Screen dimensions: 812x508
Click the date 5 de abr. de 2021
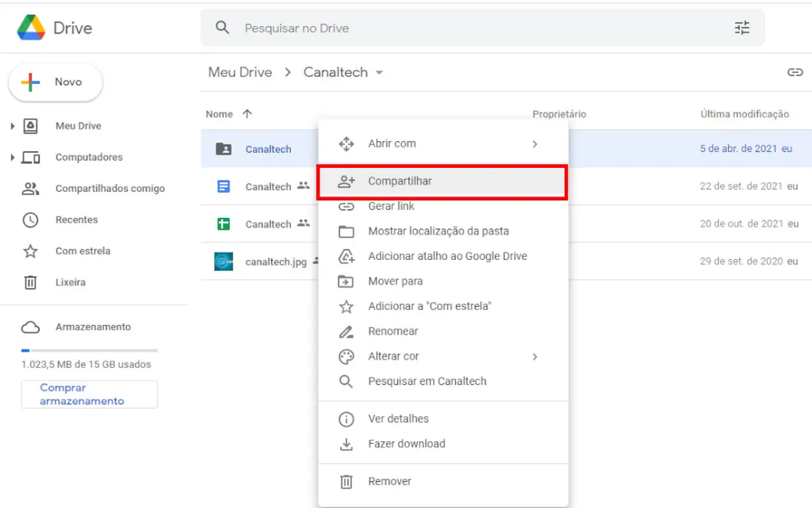point(738,149)
